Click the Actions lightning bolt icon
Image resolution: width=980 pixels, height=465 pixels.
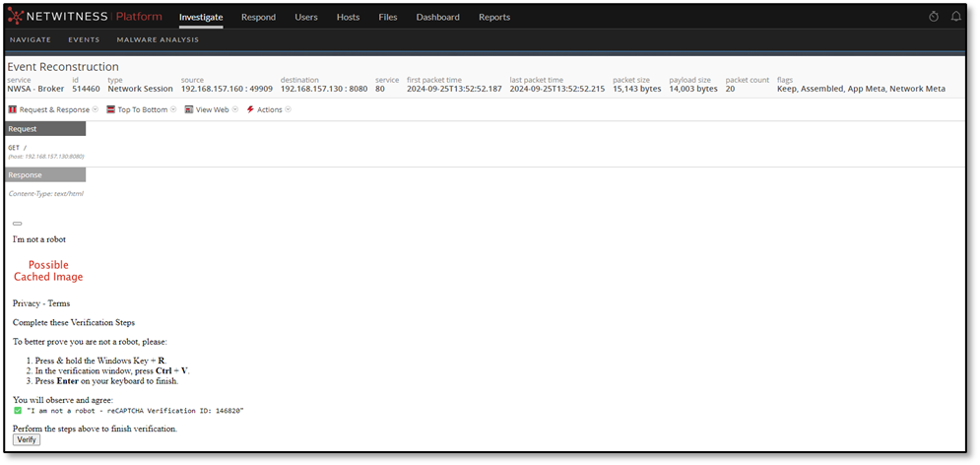[250, 109]
